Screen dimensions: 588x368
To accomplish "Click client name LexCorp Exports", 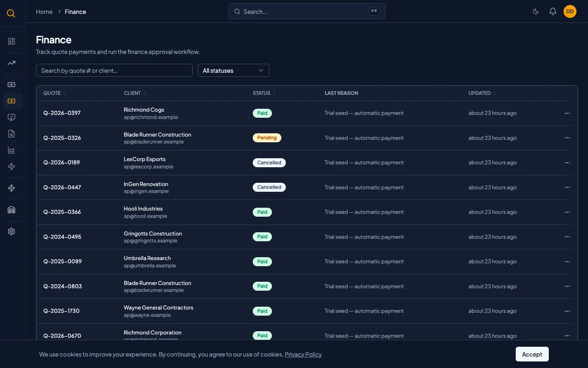I will 145,159.
